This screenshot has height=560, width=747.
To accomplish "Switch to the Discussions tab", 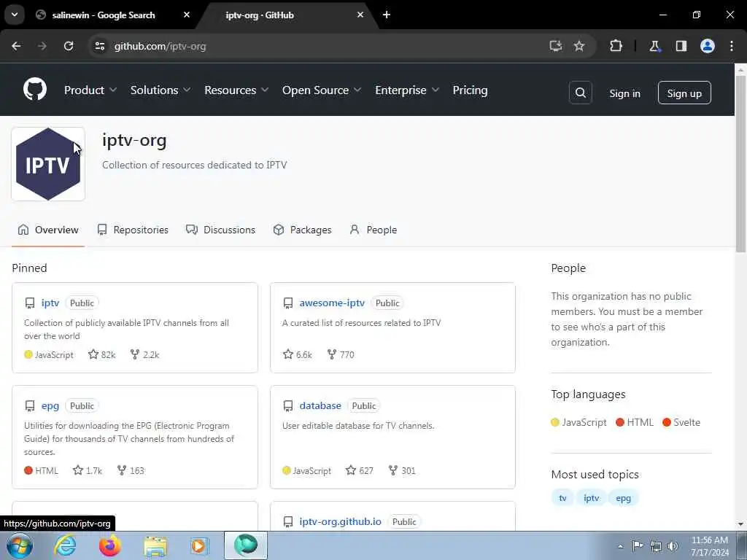I will 220,230.
